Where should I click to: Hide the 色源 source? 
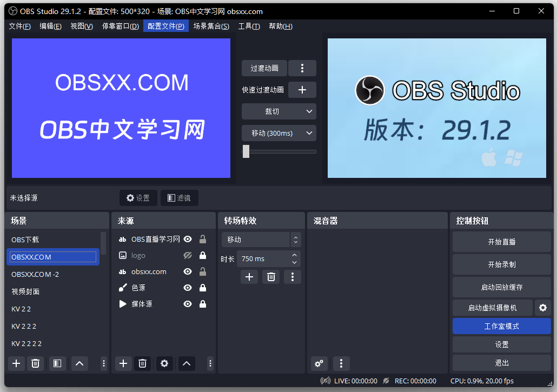188,288
